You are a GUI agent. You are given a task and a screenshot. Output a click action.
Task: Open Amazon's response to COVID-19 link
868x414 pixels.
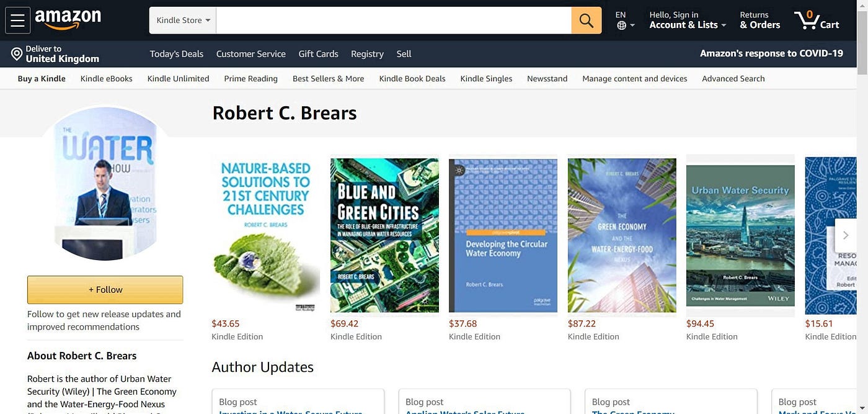click(x=771, y=53)
